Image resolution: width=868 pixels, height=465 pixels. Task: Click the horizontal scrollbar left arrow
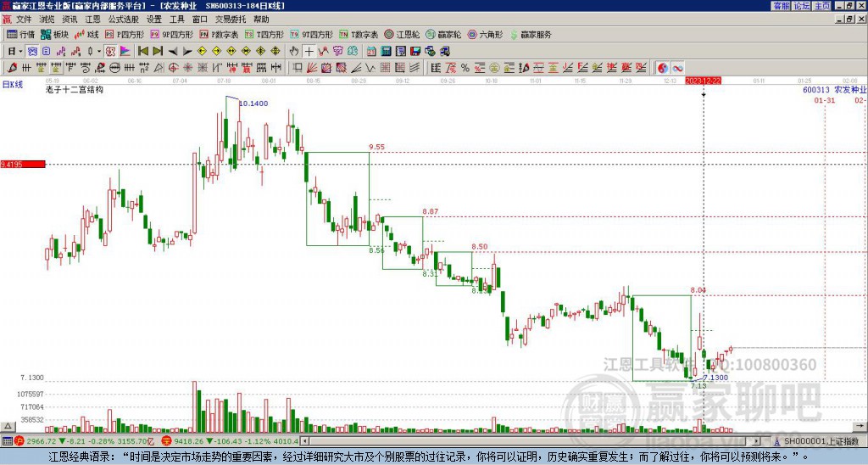coord(304,441)
